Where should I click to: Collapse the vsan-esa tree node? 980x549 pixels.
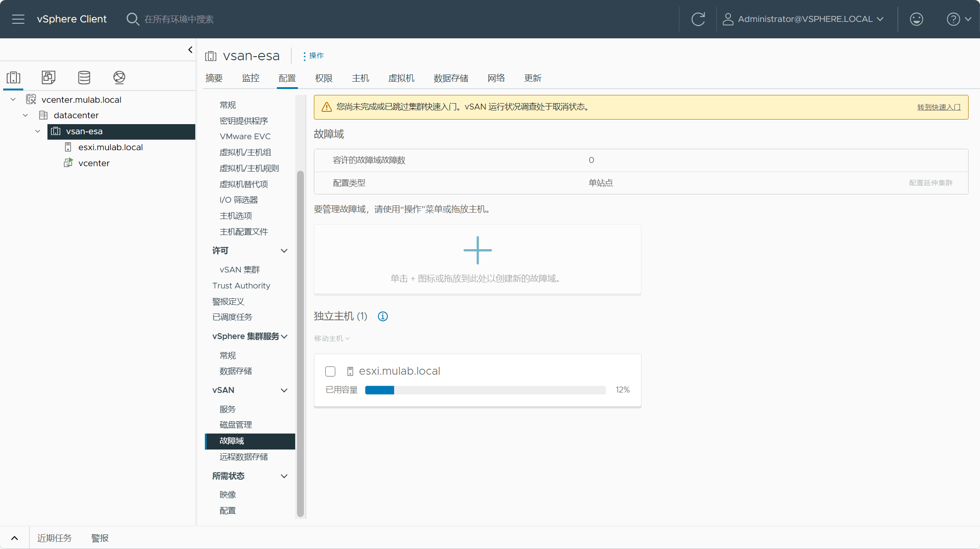pos(38,131)
